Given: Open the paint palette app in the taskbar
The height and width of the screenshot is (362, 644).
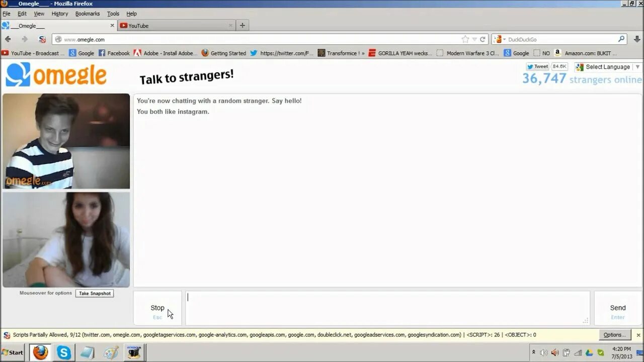Looking at the screenshot, I should point(110,352).
